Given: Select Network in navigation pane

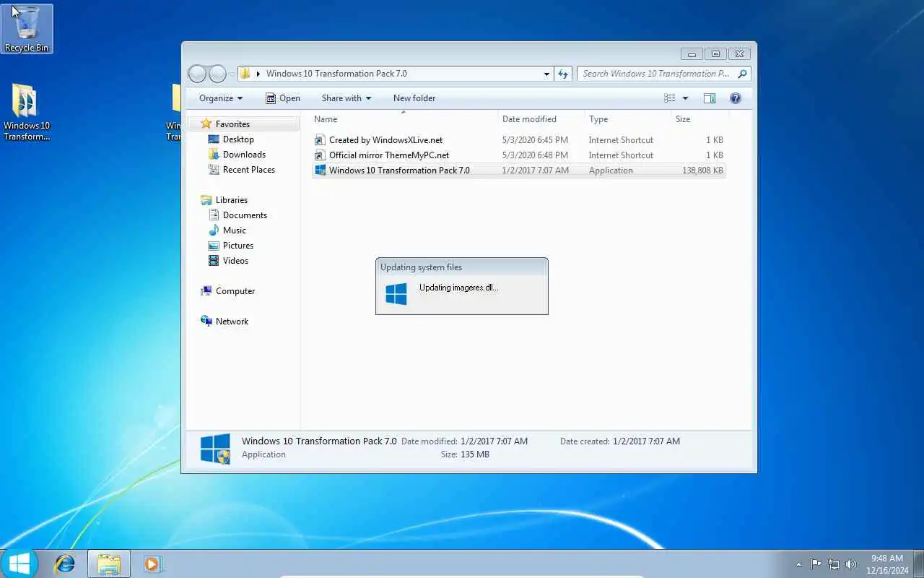Looking at the screenshot, I should 225,322.
